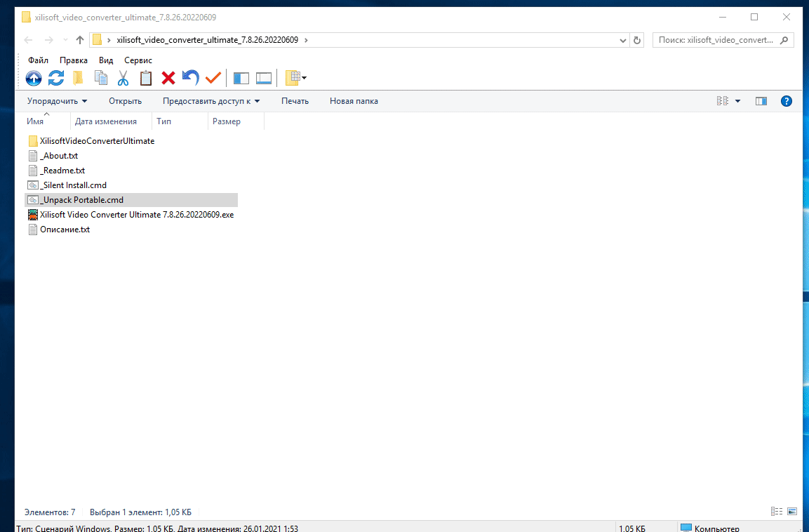The width and height of the screenshot is (809, 532).
Task: Click the blue Undo arrow icon
Action: 190,78
